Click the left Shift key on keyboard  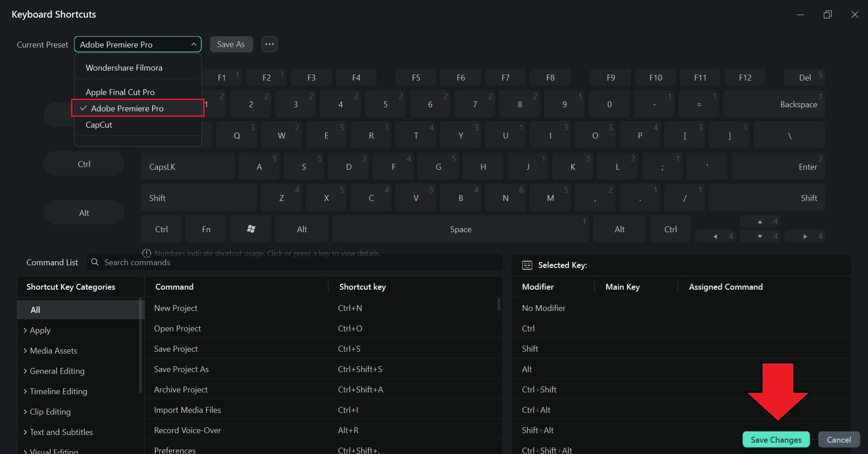click(199, 198)
